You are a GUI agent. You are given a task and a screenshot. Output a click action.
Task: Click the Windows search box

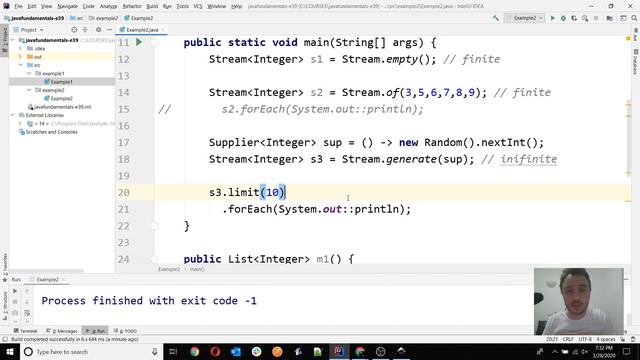pos(91,351)
